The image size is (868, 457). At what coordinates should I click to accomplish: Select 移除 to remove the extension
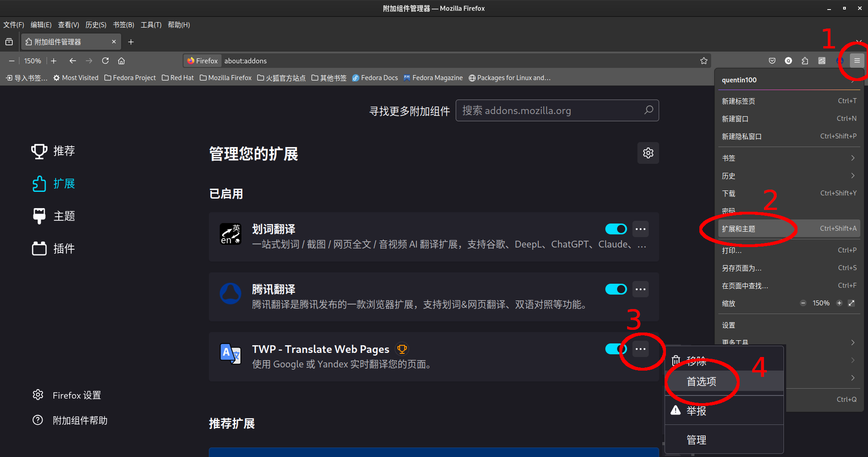(724, 361)
